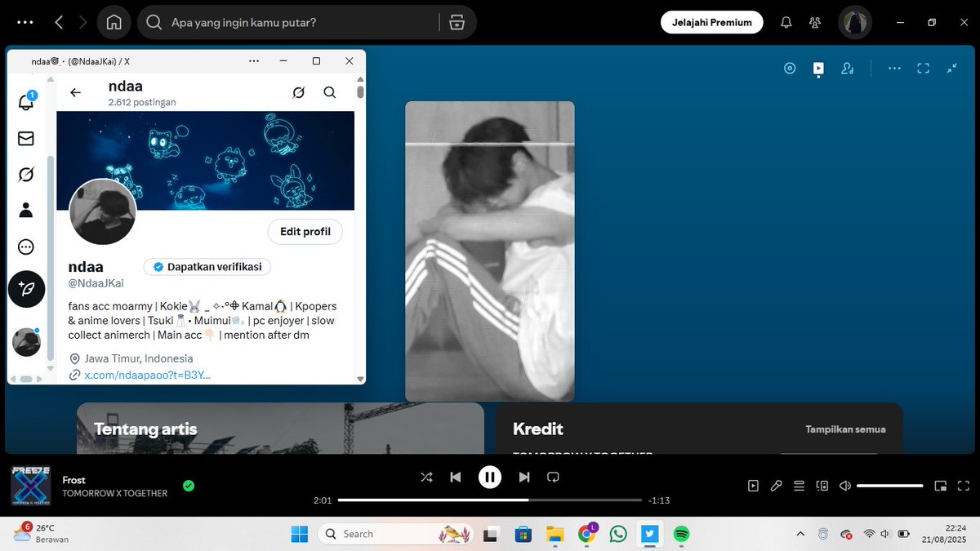Click the Windows taskbar Search box

coord(396,534)
